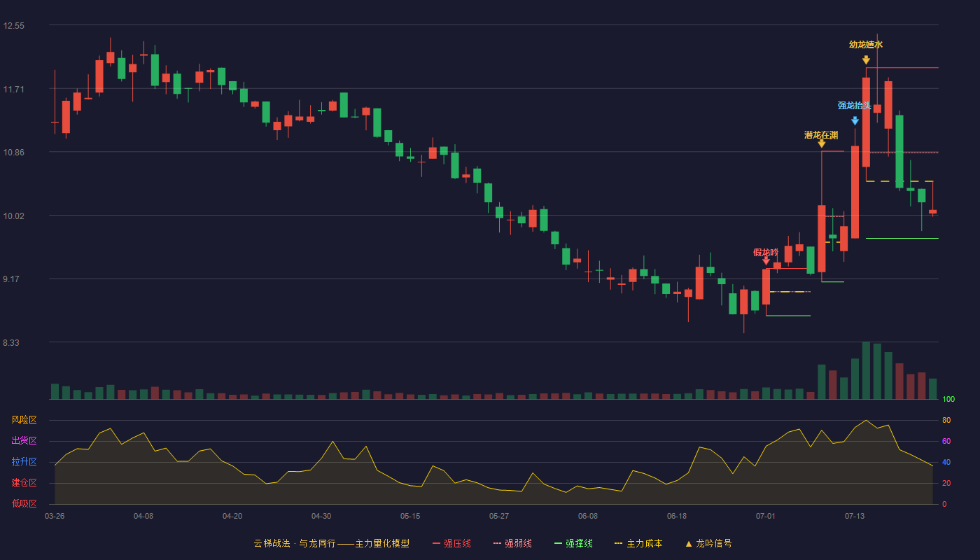980x560 pixels.
Task: Click the 06-08 date label
Action: [x=588, y=516]
